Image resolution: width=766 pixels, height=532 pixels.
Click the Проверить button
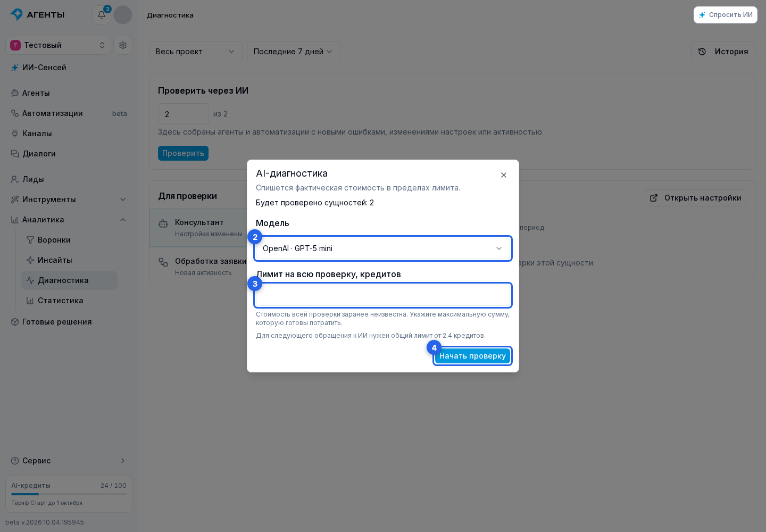click(x=183, y=153)
